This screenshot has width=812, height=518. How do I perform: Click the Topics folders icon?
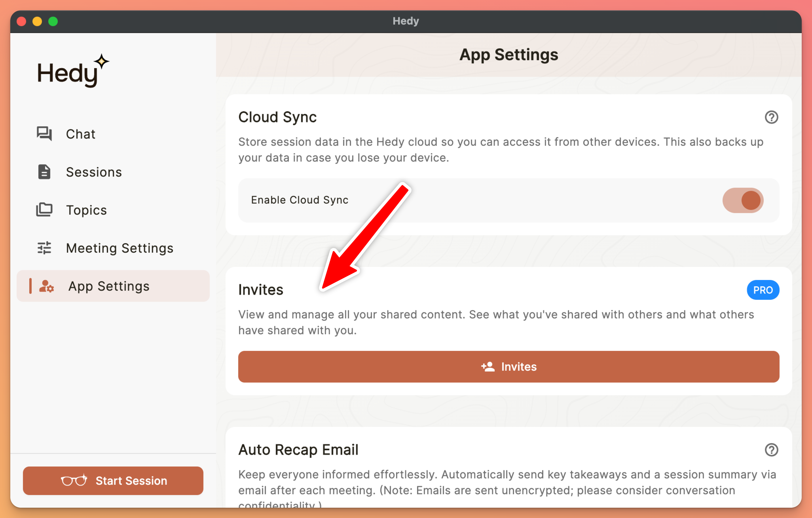[44, 209]
